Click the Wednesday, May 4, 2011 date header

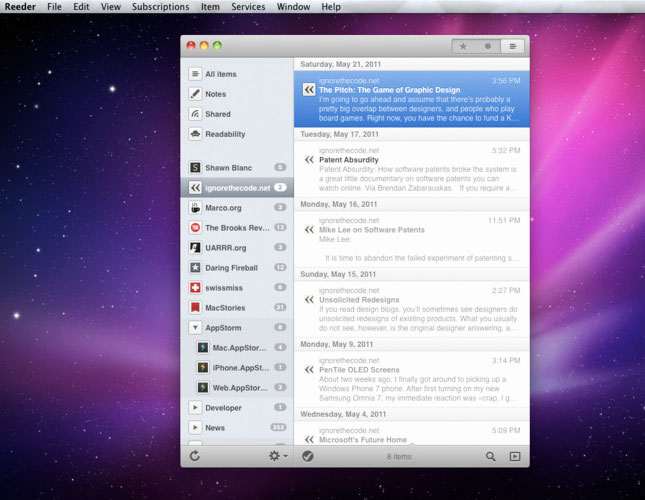343,414
